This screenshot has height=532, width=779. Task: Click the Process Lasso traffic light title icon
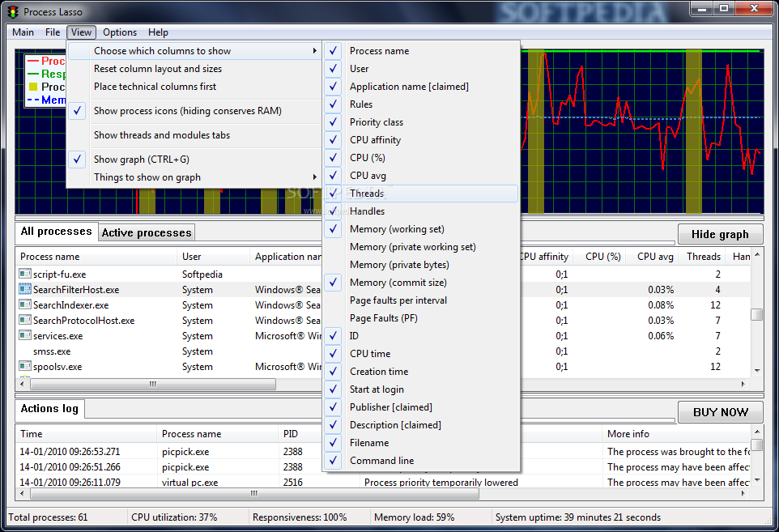(x=12, y=12)
